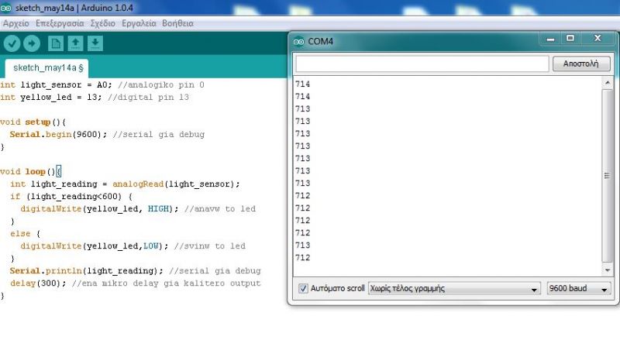Open the Αρχείο menu
Viewport: 620px width, 364px height.
pos(15,23)
